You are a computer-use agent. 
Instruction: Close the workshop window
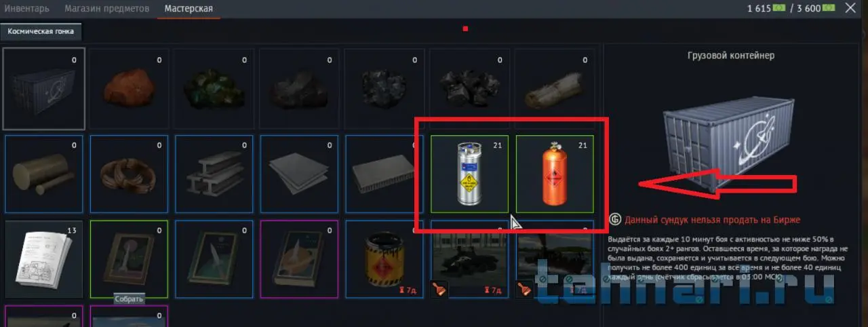coord(850,9)
